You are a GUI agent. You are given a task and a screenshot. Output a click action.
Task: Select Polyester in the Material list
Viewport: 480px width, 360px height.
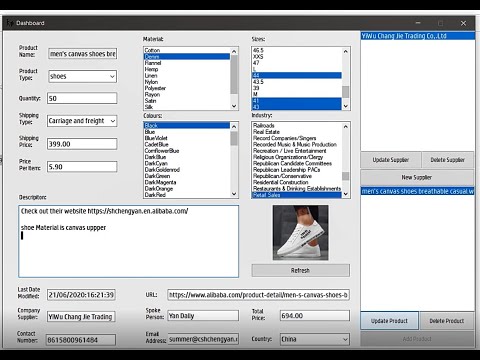187,88
